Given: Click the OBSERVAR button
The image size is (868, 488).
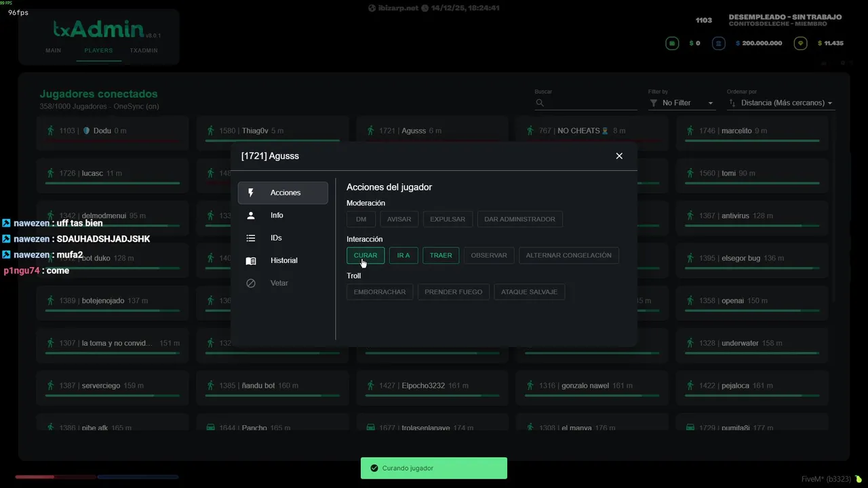Looking at the screenshot, I should (x=489, y=256).
